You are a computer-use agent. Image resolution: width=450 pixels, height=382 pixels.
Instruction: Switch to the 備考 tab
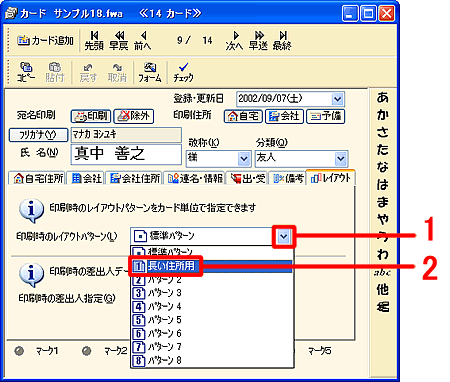[287, 178]
